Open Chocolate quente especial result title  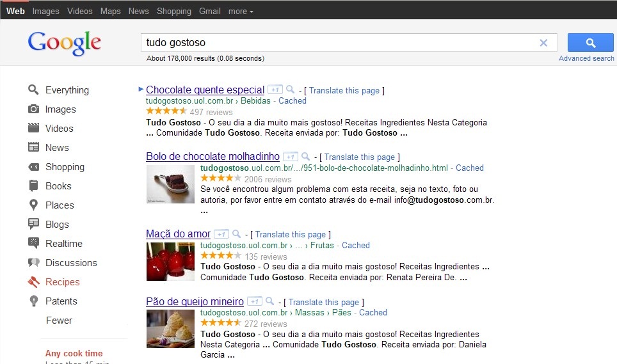tap(205, 90)
